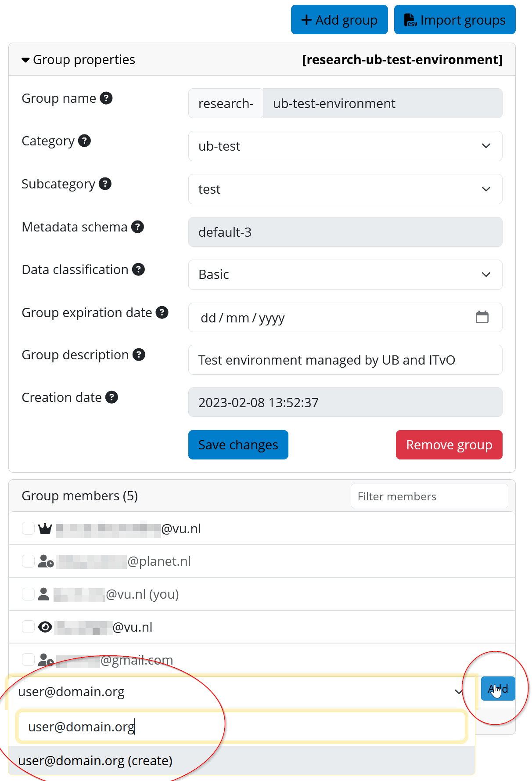This screenshot has width=532, height=781.
Task: Tick the checkbox for the read-only @vu.nl member
Action: tap(28, 626)
